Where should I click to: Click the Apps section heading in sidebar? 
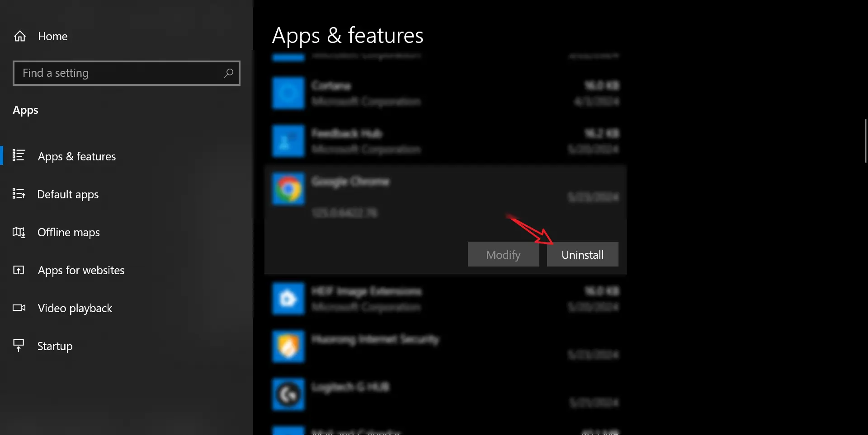tap(25, 111)
